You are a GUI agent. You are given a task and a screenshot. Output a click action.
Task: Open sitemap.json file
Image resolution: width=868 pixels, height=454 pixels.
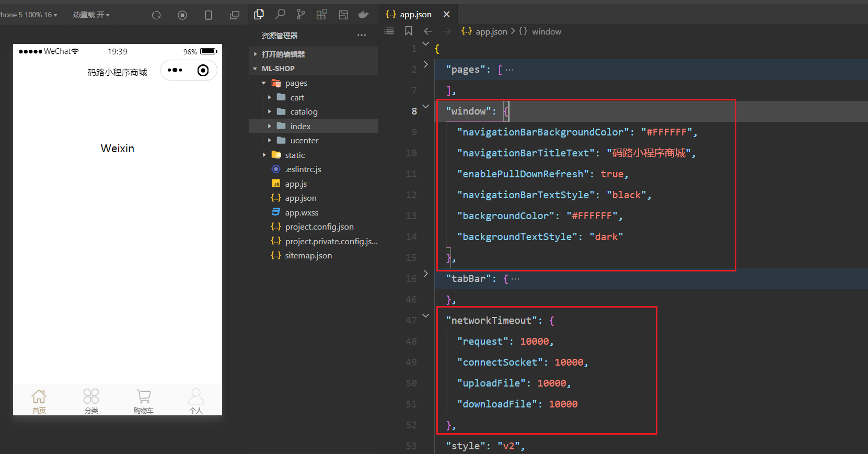(x=314, y=256)
